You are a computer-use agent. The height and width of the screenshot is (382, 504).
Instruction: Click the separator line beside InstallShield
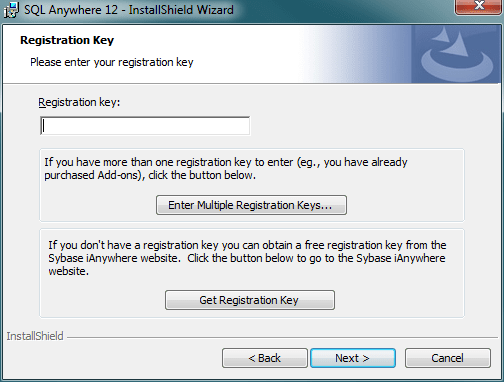pos(282,337)
